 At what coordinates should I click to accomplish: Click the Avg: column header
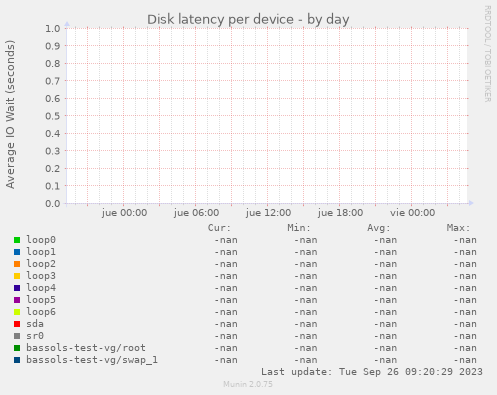pyautogui.click(x=379, y=228)
